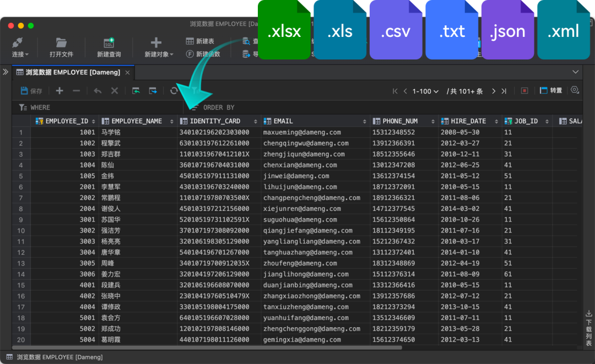
Task: Sort by EMPLOYEE_ID column sort arrows
Action: [x=93, y=121]
